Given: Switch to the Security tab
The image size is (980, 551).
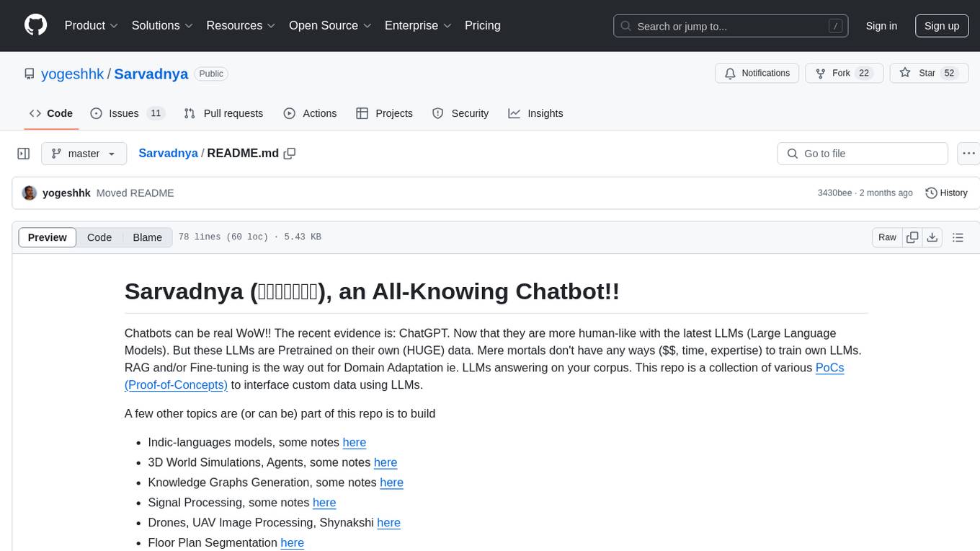Looking at the screenshot, I should tap(460, 113).
